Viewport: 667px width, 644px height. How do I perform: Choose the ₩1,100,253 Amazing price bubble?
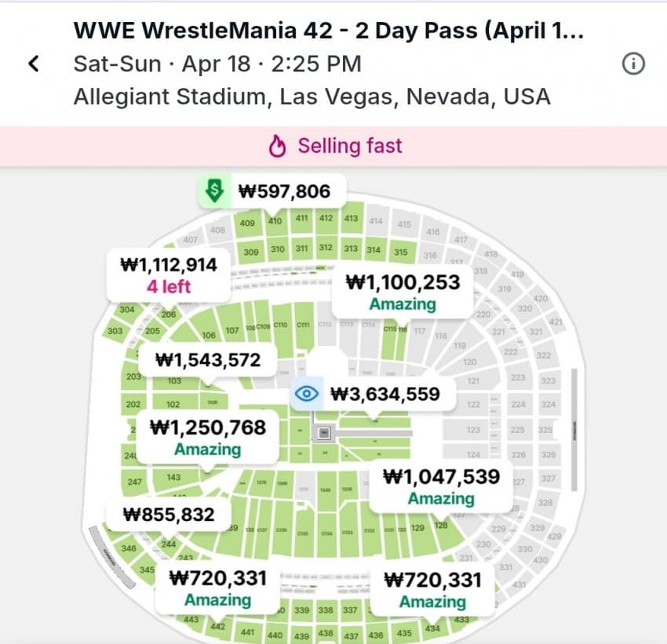pos(403,291)
